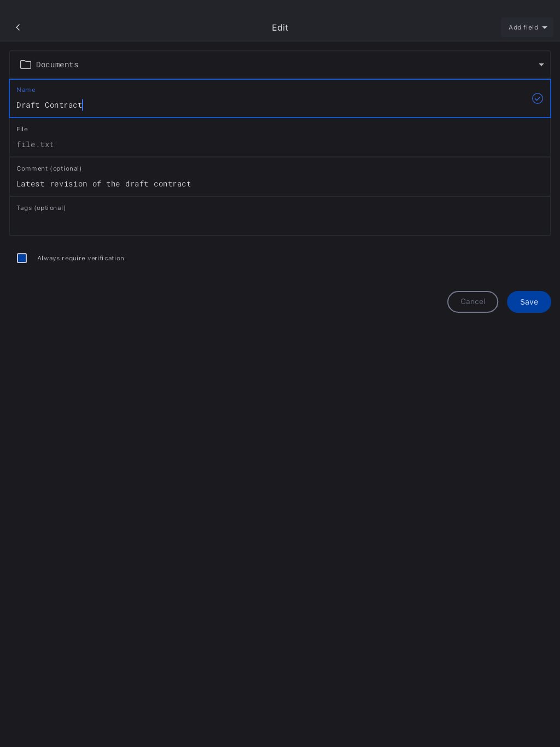Cancel editing the entry
Image resolution: width=560 pixels, height=747 pixels.
472,302
